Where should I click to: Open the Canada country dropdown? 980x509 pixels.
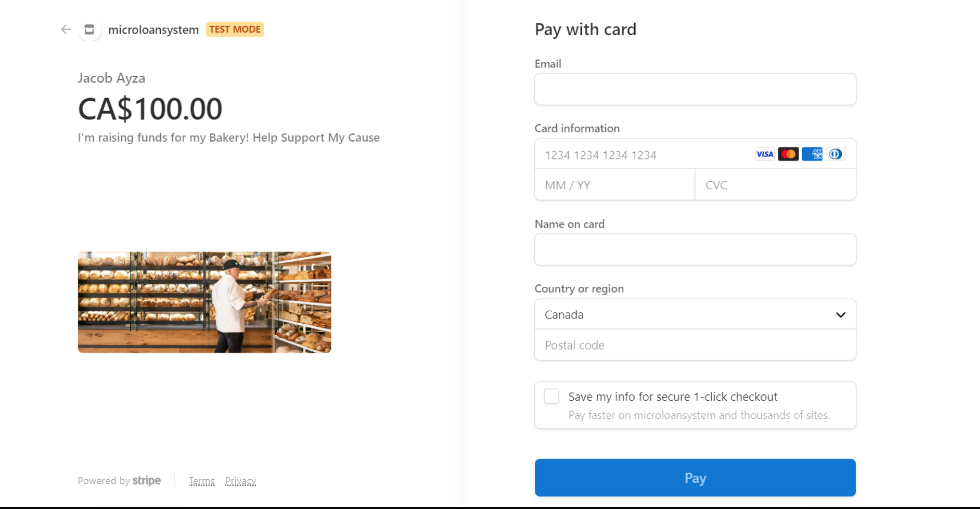pyautogui.click(x=695, y=314)
